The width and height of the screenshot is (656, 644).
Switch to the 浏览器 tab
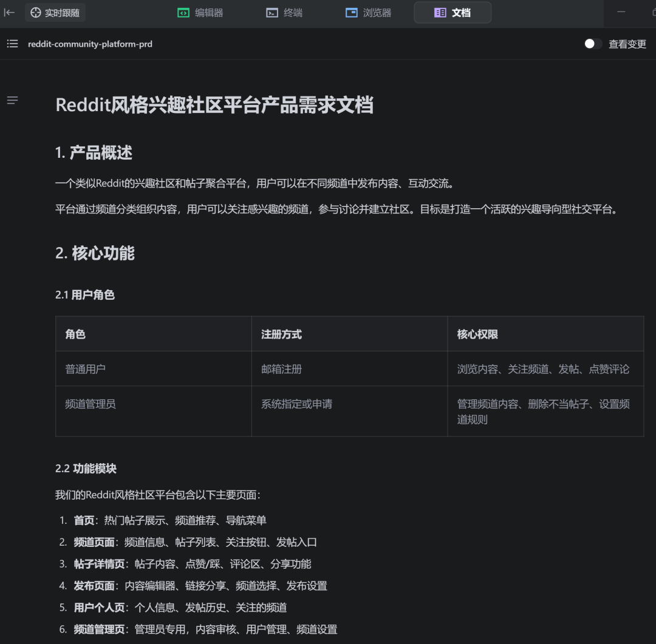369,13
